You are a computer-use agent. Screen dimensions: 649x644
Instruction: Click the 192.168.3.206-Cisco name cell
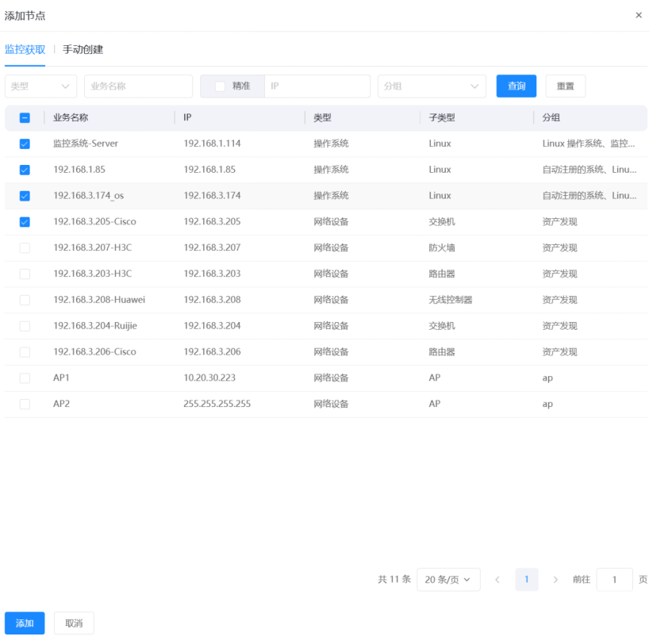tap(94, 352)
